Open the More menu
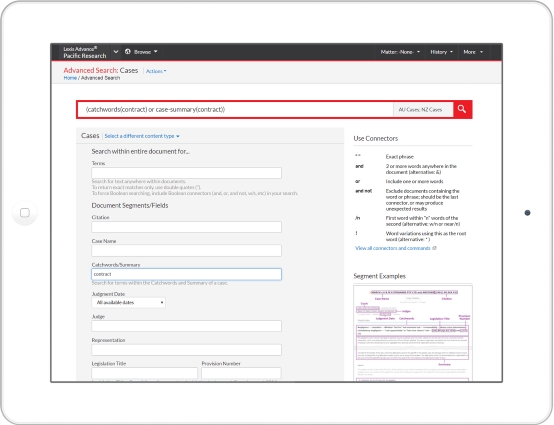Viewport: 554px width, 425px height. pos(473,52)
